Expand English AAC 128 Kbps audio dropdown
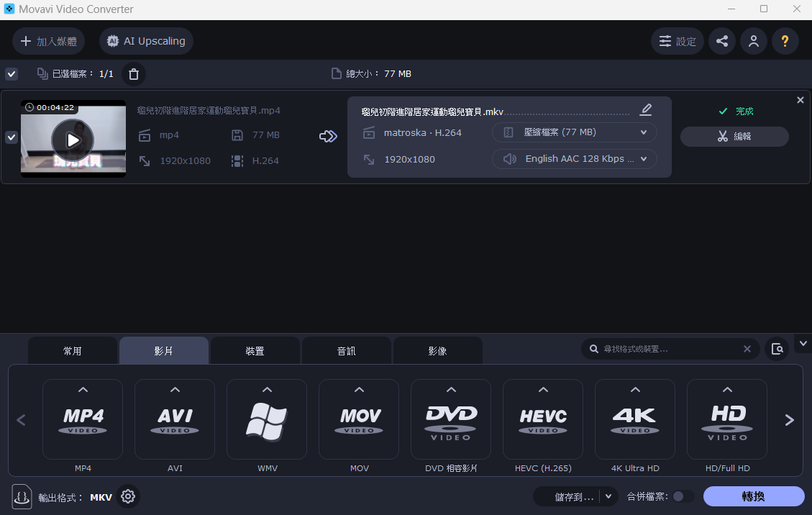 click(x=575, y=158)
